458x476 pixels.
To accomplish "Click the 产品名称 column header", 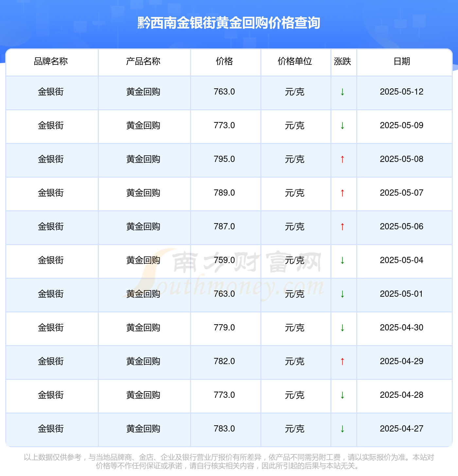I will (x=143, y=61).
